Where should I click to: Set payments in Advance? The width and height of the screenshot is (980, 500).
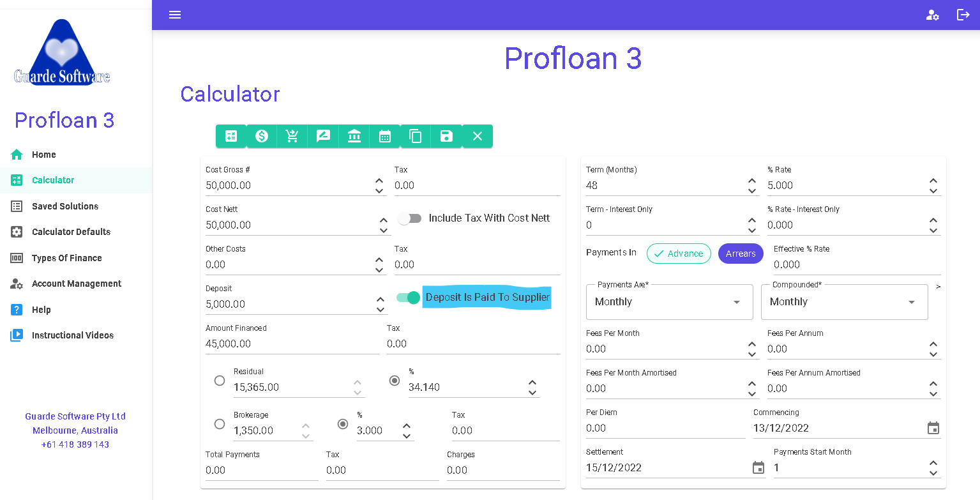point(679,254)
